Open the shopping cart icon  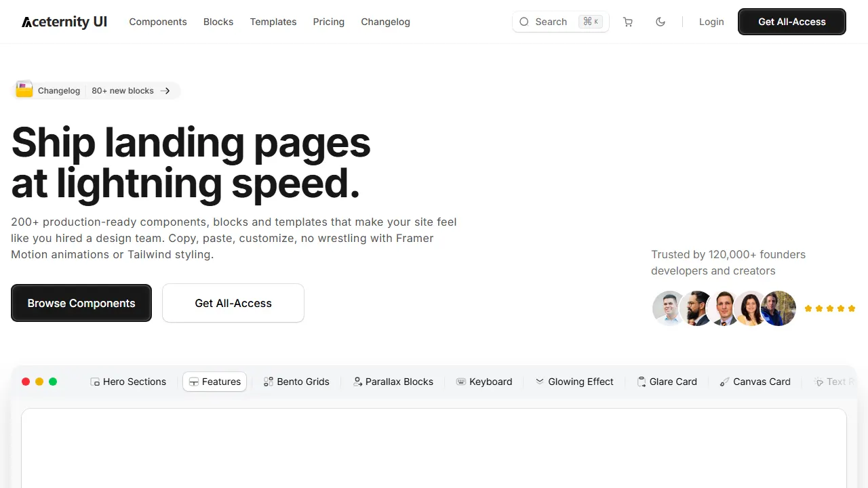[628, 22]
